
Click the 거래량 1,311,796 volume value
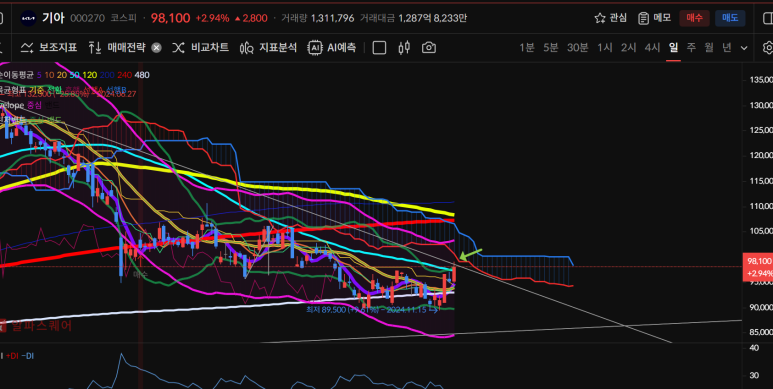(332, 18)
